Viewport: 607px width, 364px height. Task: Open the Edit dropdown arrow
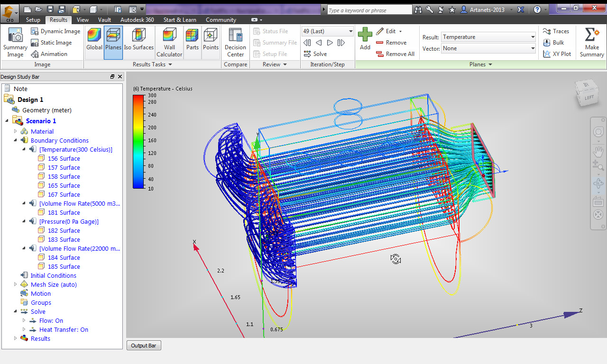pyautogui.click(x=400, y=31)
